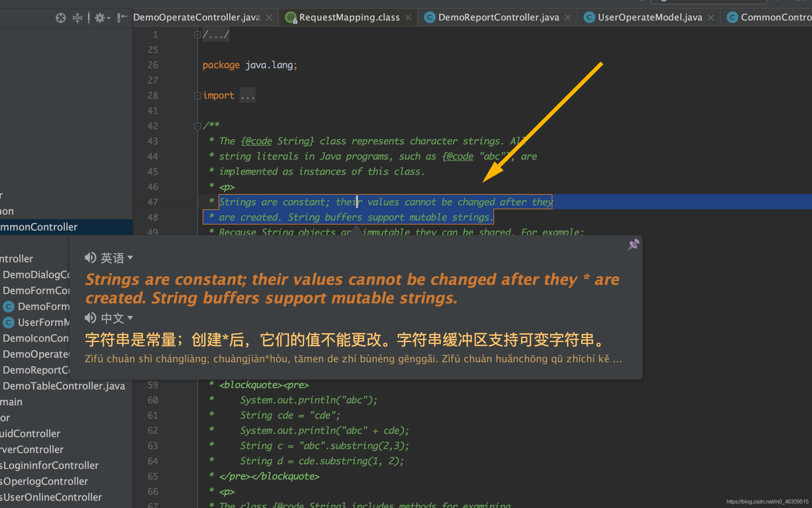Pin the translation popup
The height and width of the screenshot is (508, 812).
coord(633,244)
